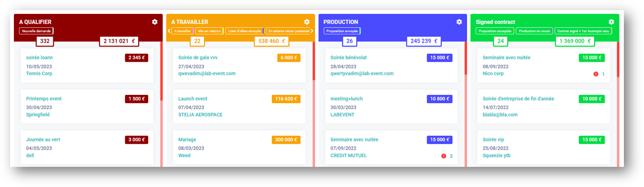Screen dimensions: 644x187
Task: Click the 1 500 € amount badge
Action: coord(137,99)
